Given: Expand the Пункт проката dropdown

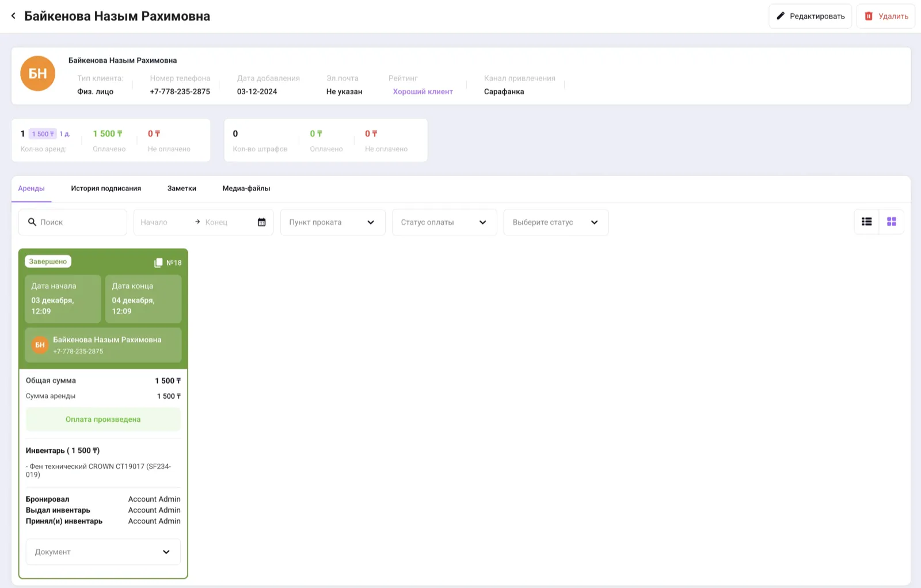Looking at the screenshot, I should coord(333,222).
